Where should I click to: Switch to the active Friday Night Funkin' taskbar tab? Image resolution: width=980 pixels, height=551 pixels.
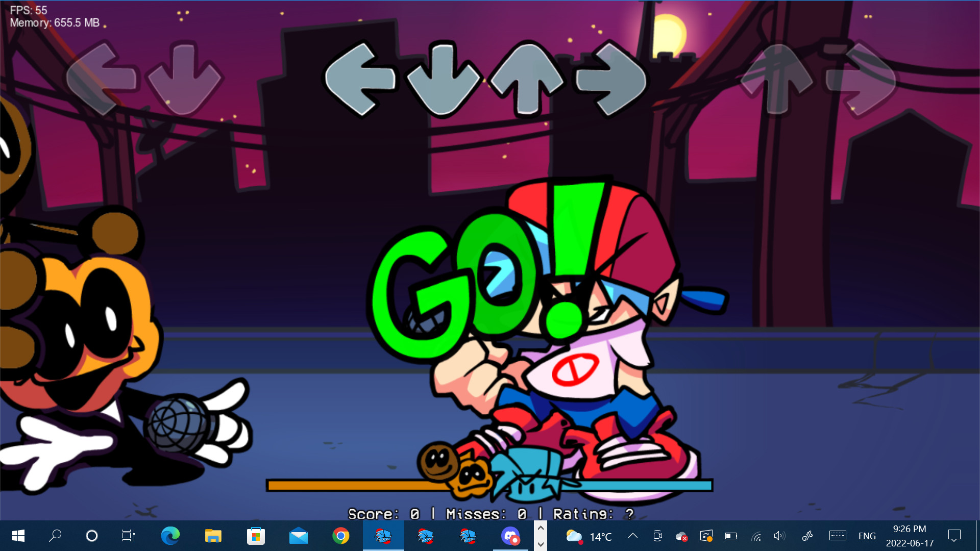point(383,536)
